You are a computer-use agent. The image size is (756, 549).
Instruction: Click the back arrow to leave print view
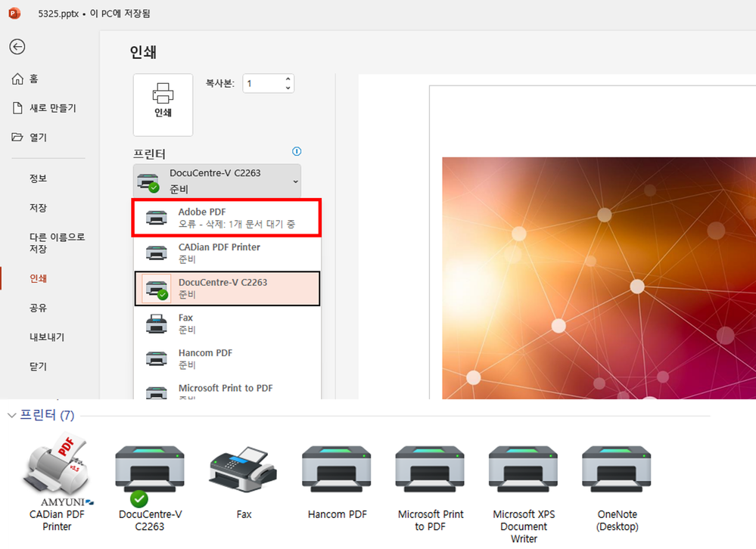click(x=17, y=47)
